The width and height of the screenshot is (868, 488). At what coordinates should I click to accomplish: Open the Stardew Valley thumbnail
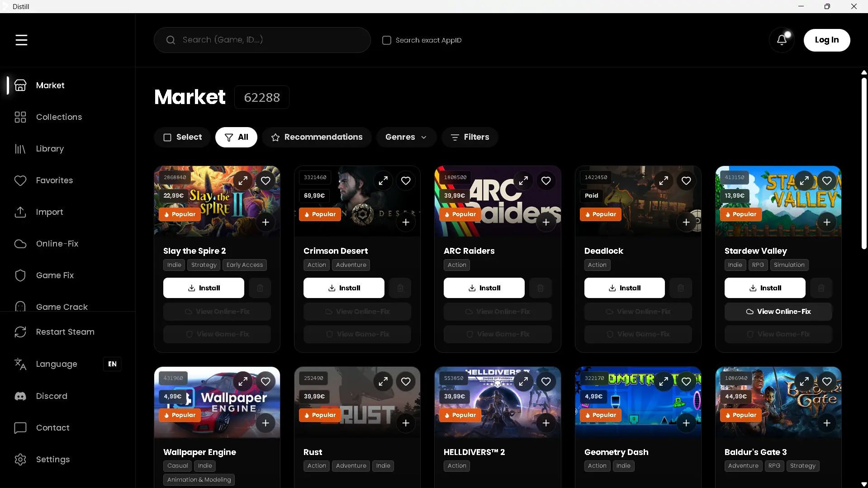778,201
